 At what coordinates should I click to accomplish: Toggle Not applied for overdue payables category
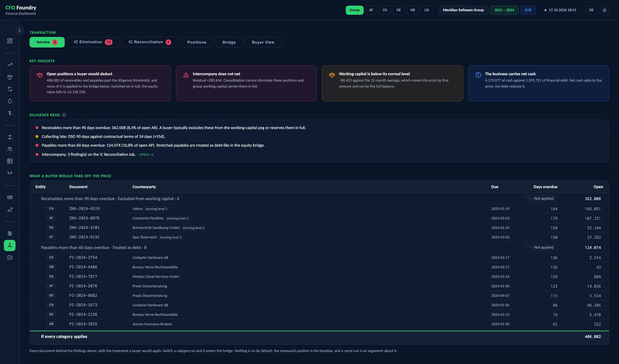(541, 247)
